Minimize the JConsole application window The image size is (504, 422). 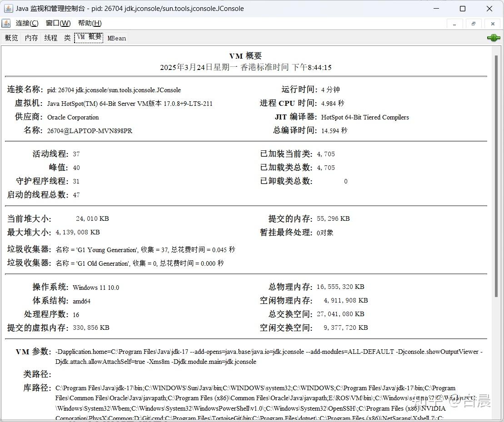point(436,8)
